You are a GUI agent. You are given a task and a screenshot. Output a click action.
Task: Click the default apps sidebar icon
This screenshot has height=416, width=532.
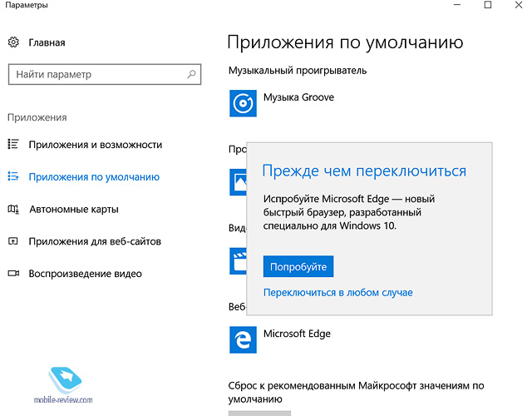tap(13, 176)
